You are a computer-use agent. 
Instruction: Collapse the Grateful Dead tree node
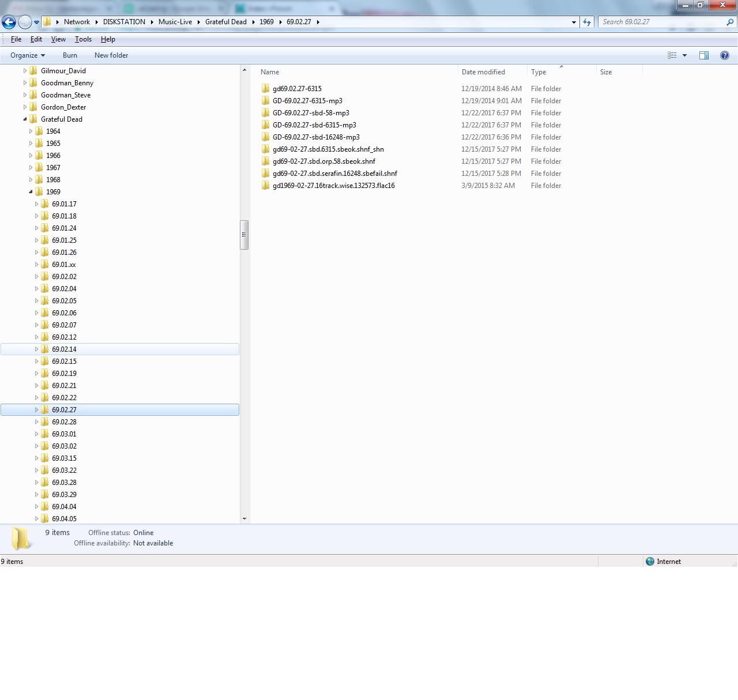click(x=25, y=119)
